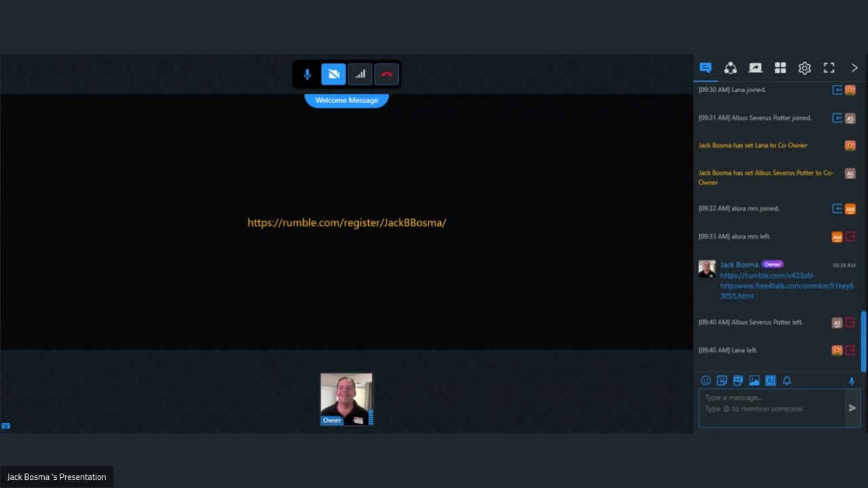Open the groups share icon tab
Screen dimensions: 868x488
[730, 68]
